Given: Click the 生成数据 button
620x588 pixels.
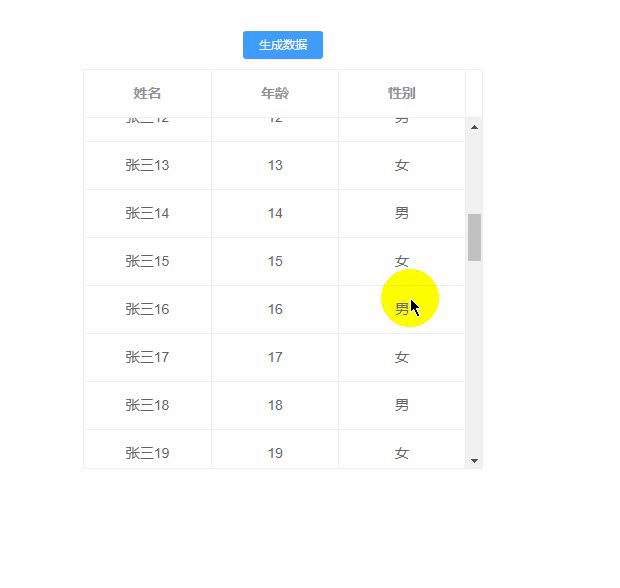Looking at the screenshot, I should point(283,45).
